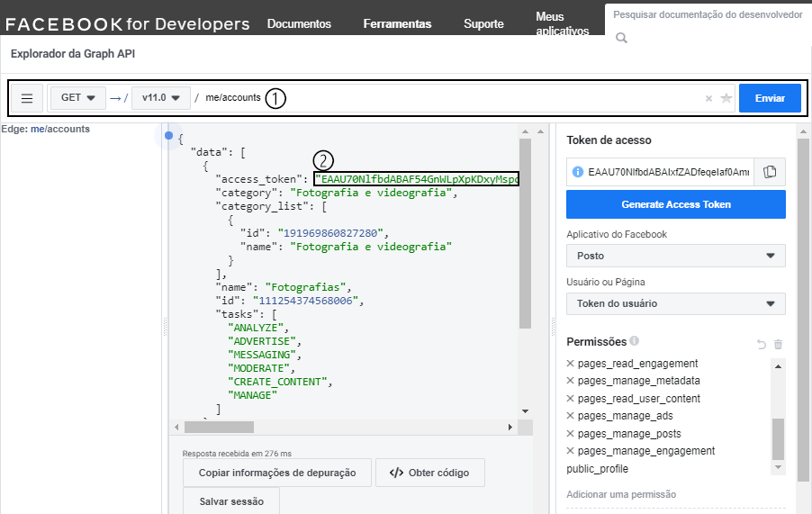Click the me/accounts query path field

pyautogui.click(x=233, y=97)
